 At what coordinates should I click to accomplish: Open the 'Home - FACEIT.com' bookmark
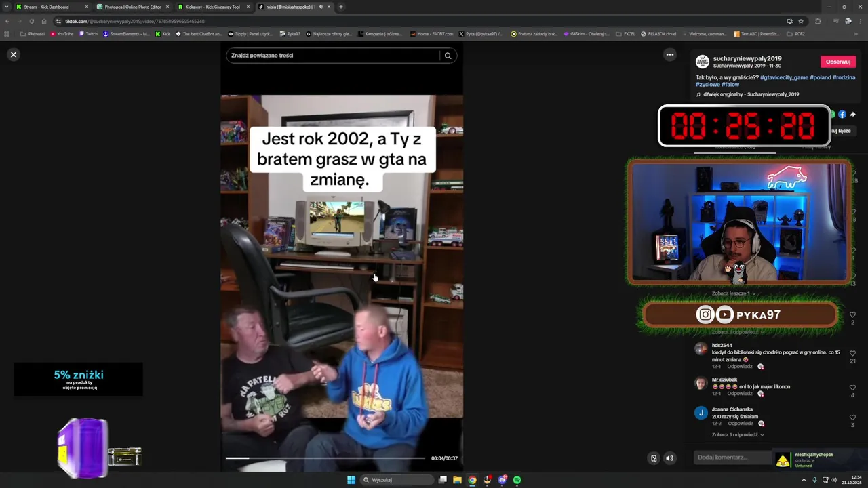point(431,33)
